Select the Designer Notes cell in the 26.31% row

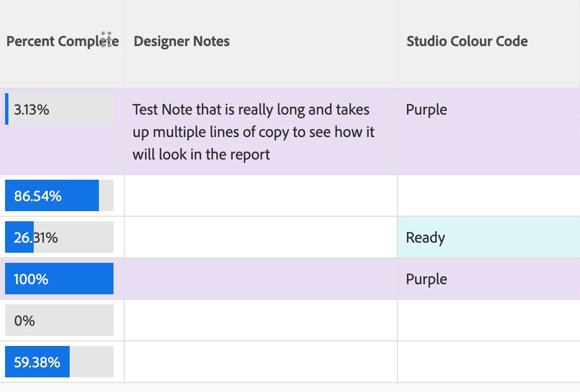tap(260, 238)
